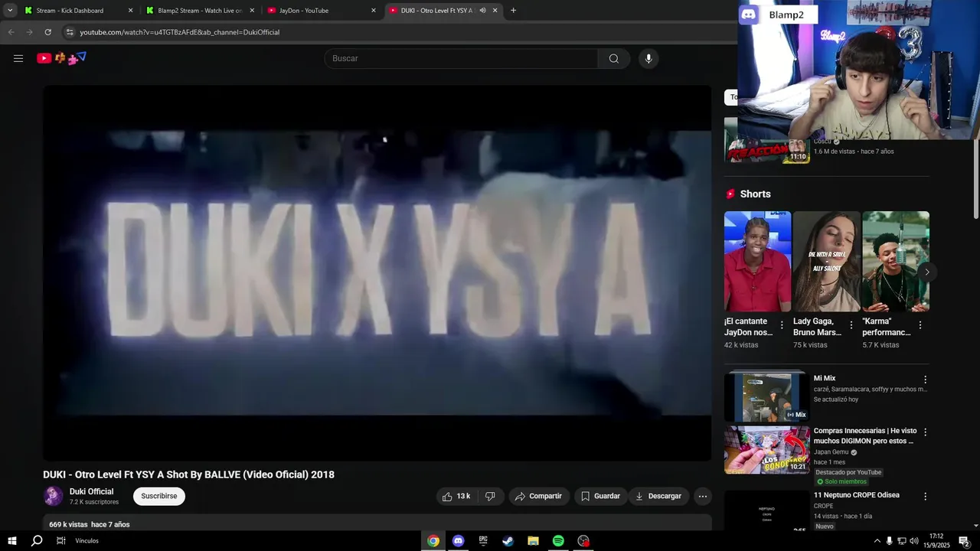
Task: Click the Shorts section heading
Action: (x=756, y=194)
